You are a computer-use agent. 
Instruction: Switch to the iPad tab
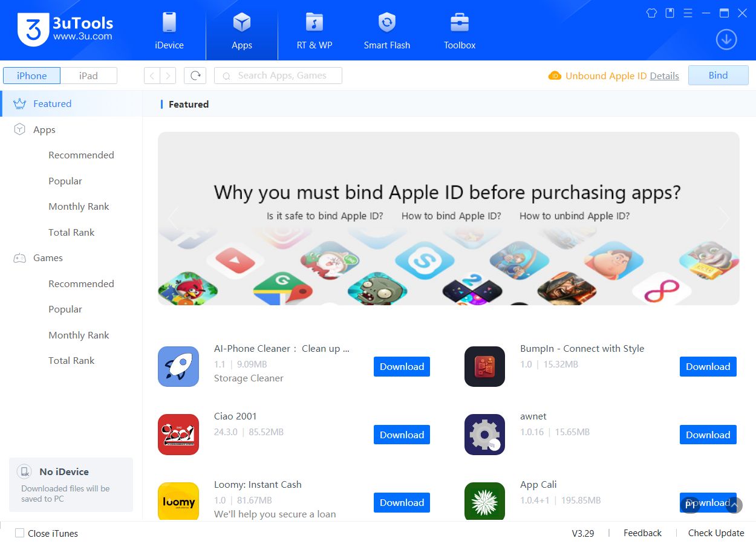click(x=88, y=76)
